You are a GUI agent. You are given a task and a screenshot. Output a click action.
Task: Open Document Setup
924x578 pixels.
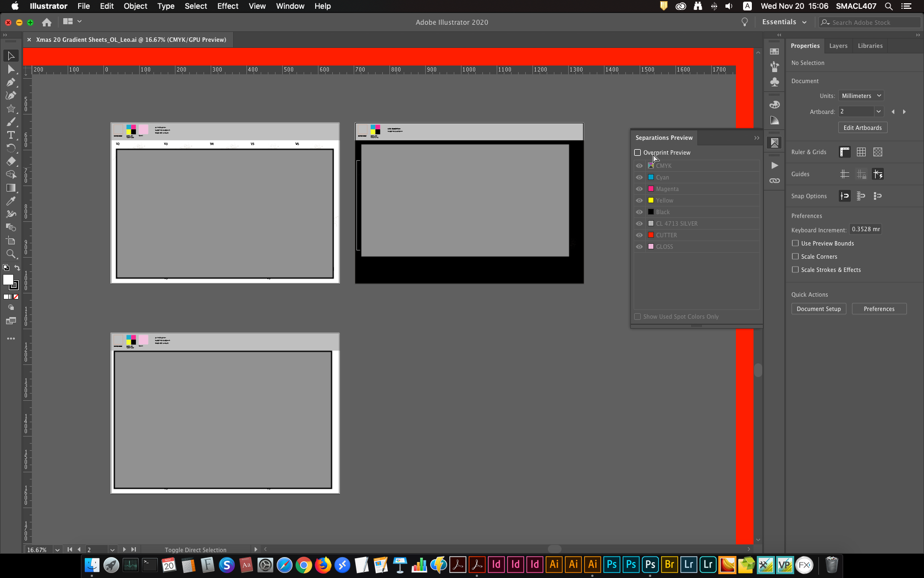818,309
